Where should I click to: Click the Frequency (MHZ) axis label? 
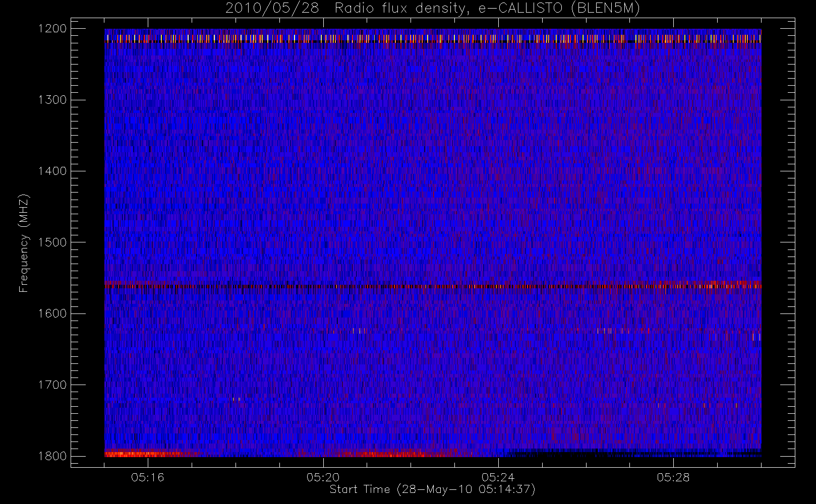coord(24,243)
